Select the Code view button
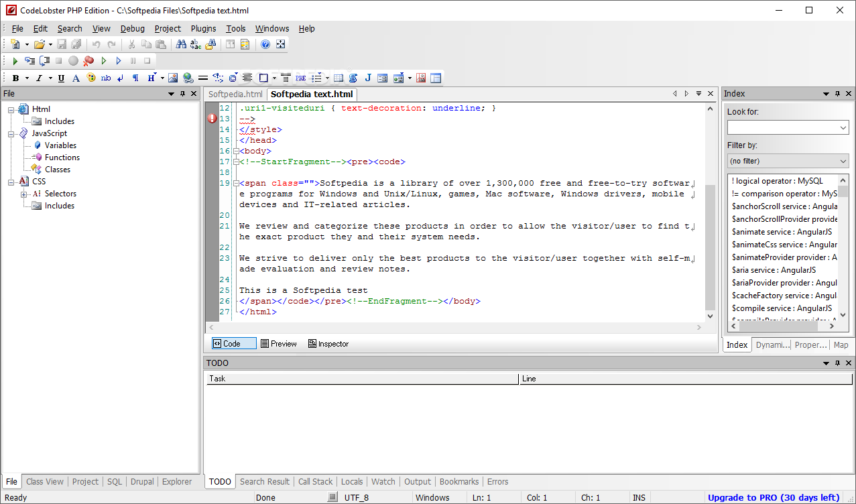The image size is (856, 504). click(234, 343)
